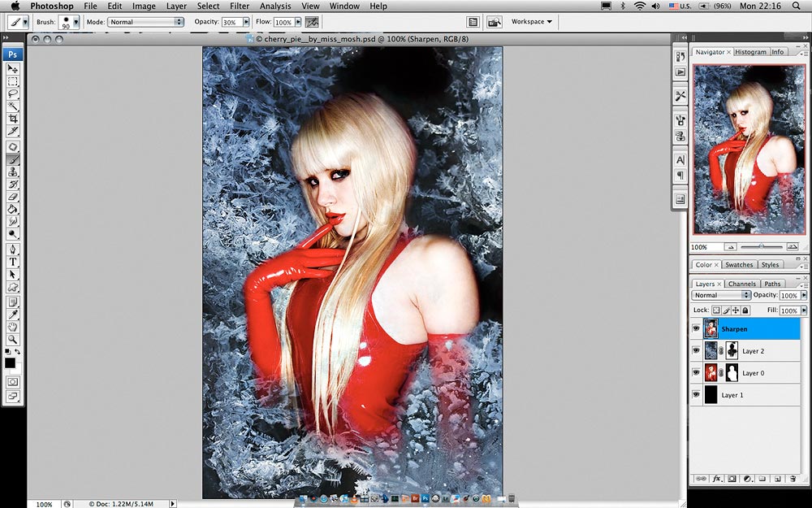Open the layer Fill arrow
This screenshot has width=812, height=508.
(x=804, y=310)
